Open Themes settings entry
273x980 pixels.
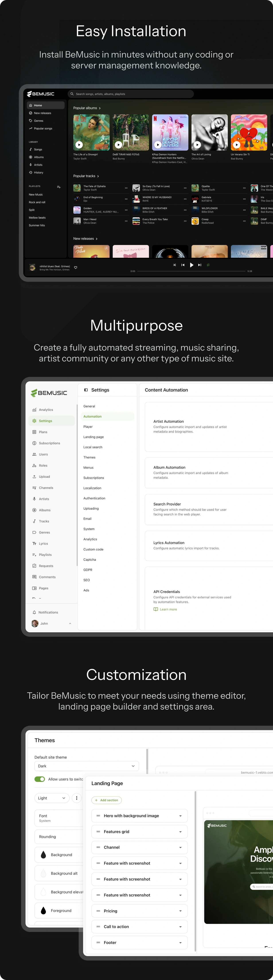pyautogui.click(x=90, y=458)
